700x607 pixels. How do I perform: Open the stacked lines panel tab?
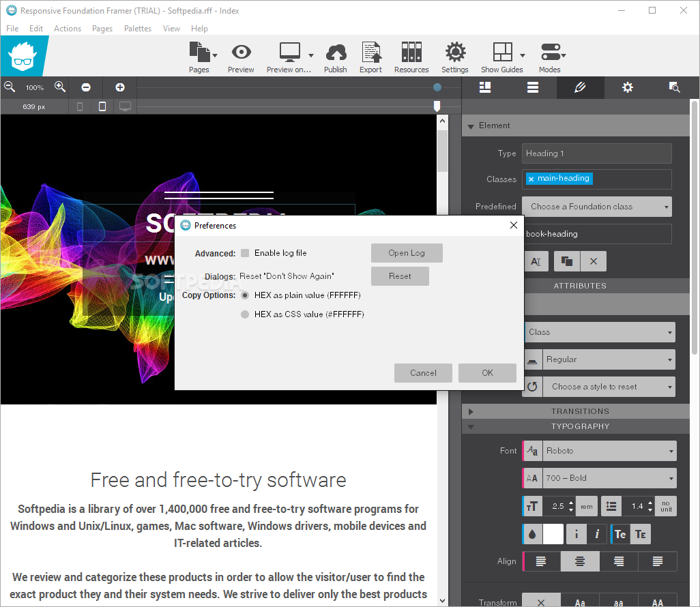point(533,87)
